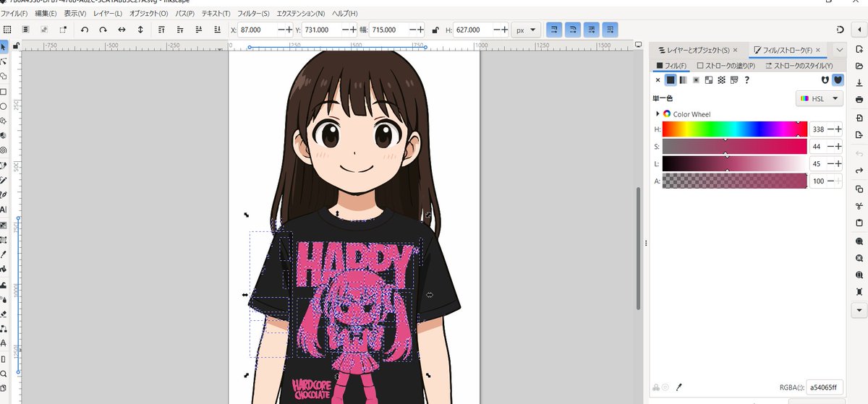Select the Selector arrow tool
The height and width of the screenshot is (404, 868).
click(x=4, y=47)
